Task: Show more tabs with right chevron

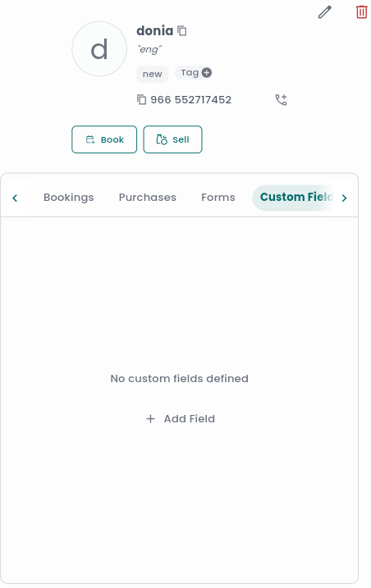Action: 344,198
